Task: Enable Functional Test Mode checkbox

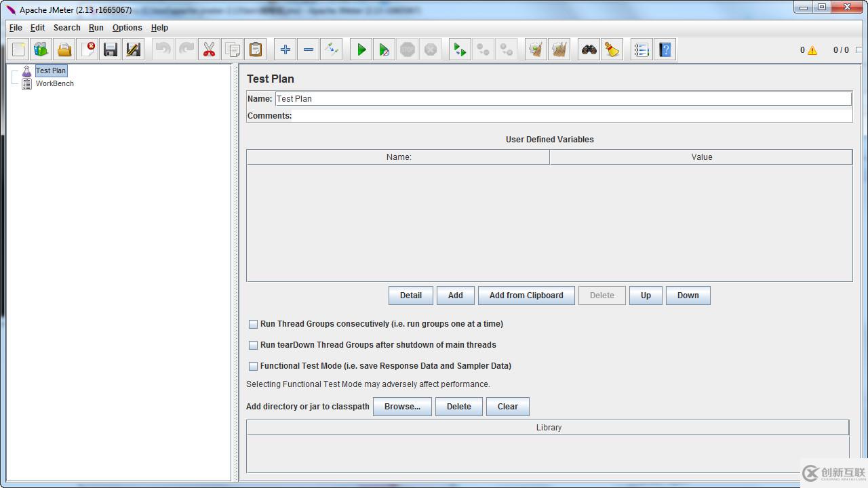Action: [254, 367]
